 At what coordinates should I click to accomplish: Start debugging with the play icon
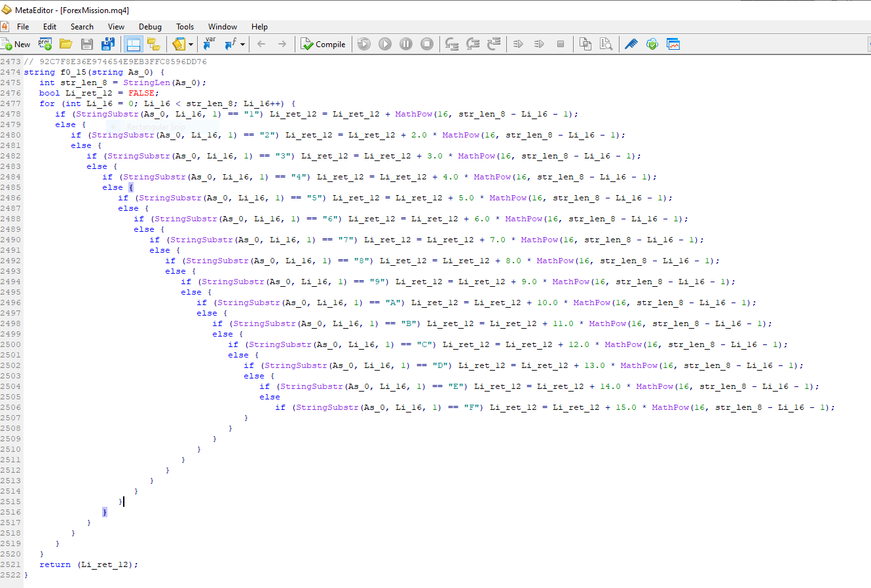coord(385,44)
